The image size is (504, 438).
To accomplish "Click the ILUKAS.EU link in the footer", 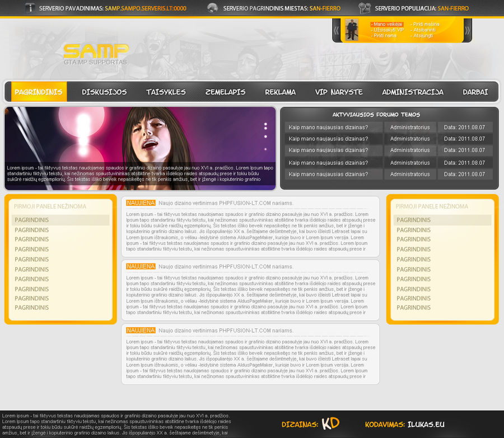I will point(426,424).
